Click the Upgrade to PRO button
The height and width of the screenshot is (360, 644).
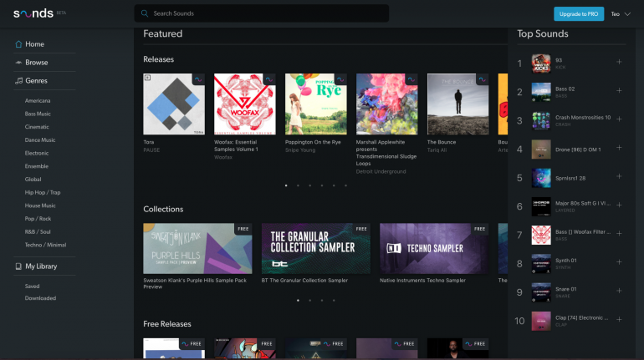579,14
